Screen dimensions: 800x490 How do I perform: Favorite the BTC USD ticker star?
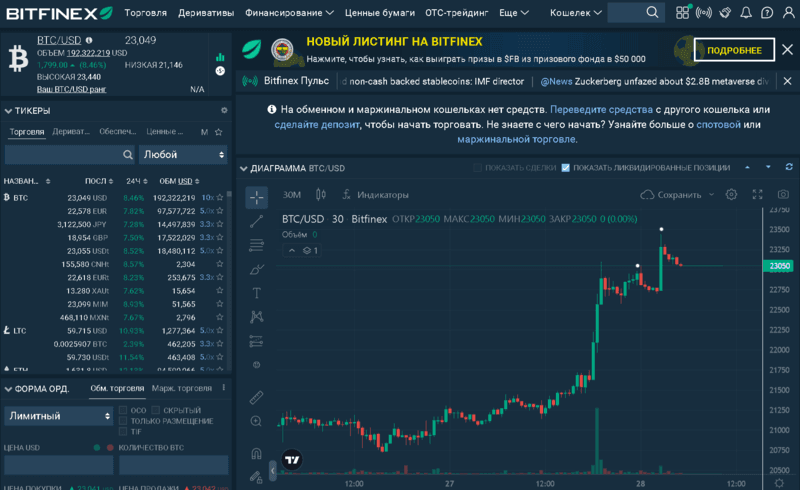coord(219,198)
